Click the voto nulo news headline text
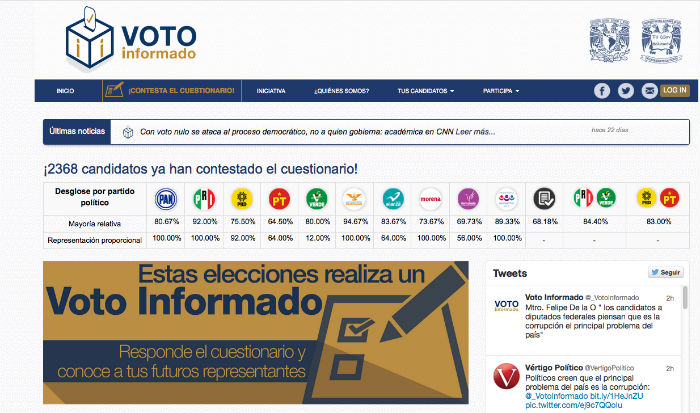The width and height of the screenshot is (700, 413). (296, 132)
